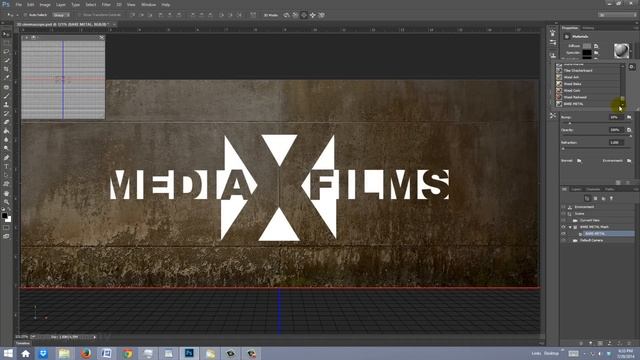Open the material preset picker arrow
640x360 pixels.
pyautogui.click(x=631, y=51)
